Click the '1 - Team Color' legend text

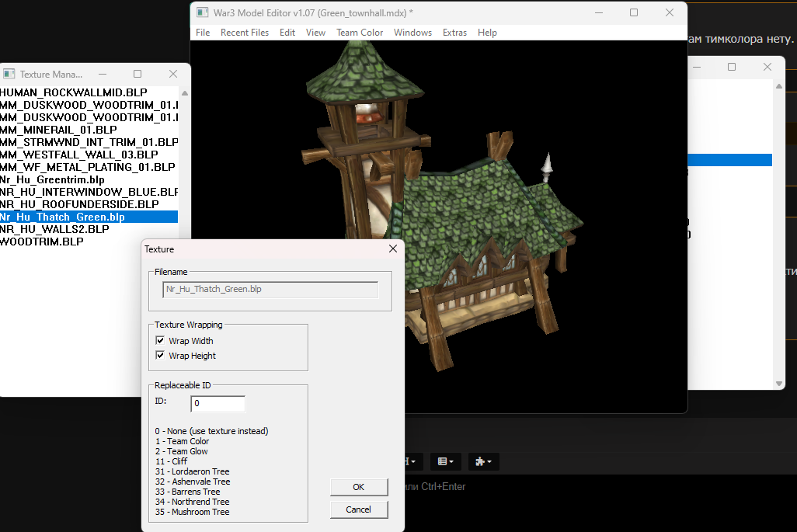(x=182, y=441)
